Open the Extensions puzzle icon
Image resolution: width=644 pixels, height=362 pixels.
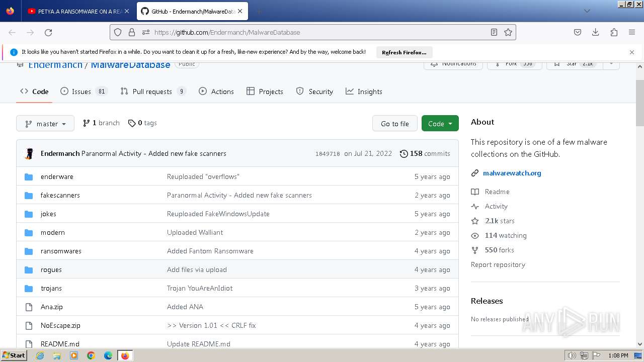click(x=614, y=32)
